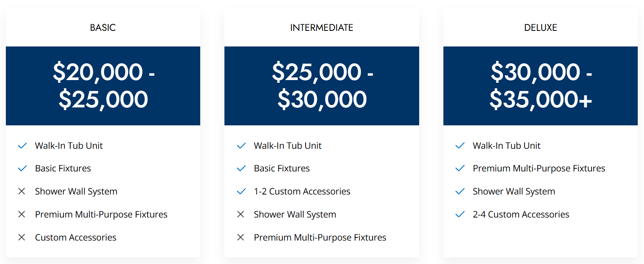Click Basic Fixtures text in Basic plan
This screenshot has height=264, width=644.
[x=63, y=168]
